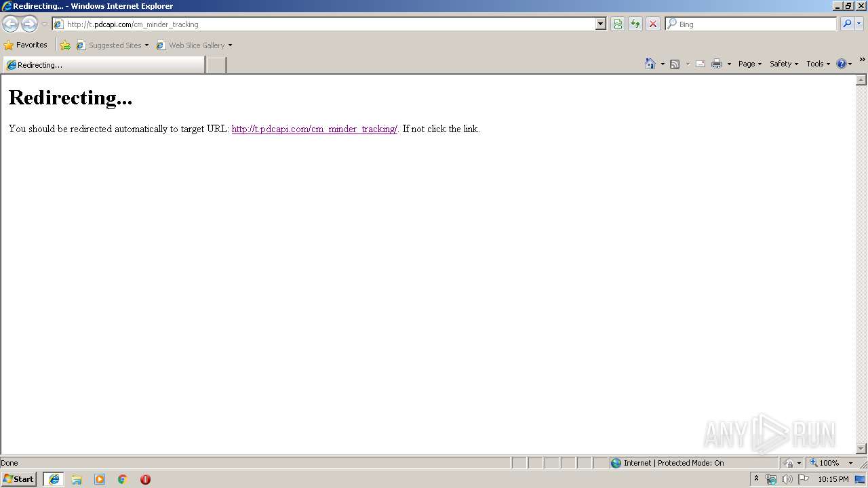This screenshot has height=488, width=868.
Task: Click the Compatibility View icon
Action: pyautogui.click(x=618, y=24)
